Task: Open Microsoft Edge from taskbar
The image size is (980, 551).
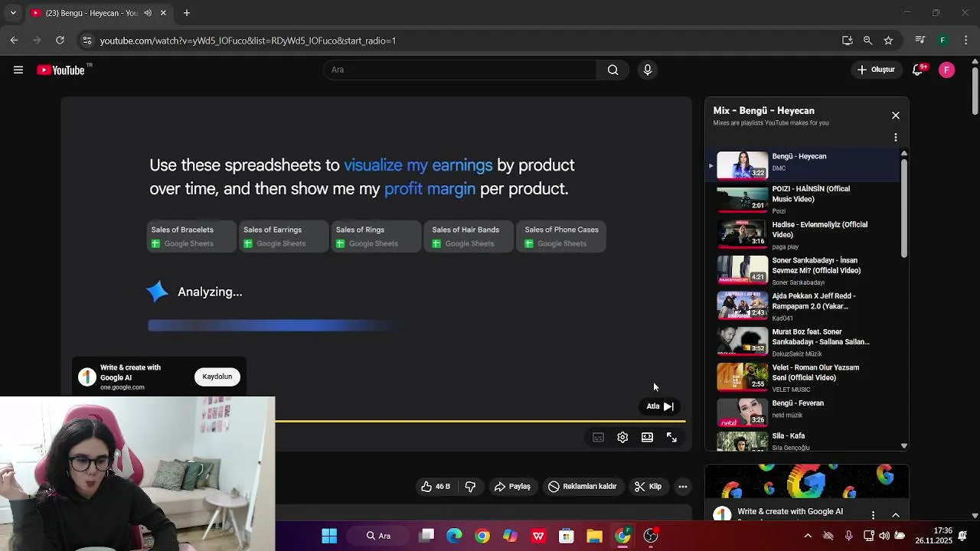Action: [x=454, y=536]
